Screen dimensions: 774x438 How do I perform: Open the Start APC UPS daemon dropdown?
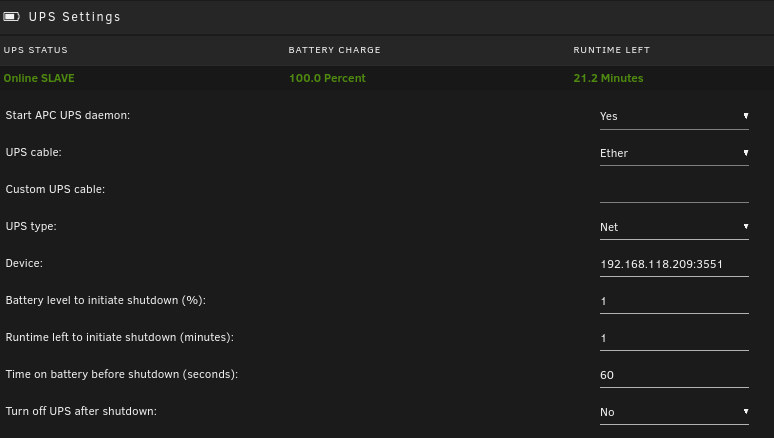click(674, 117)
